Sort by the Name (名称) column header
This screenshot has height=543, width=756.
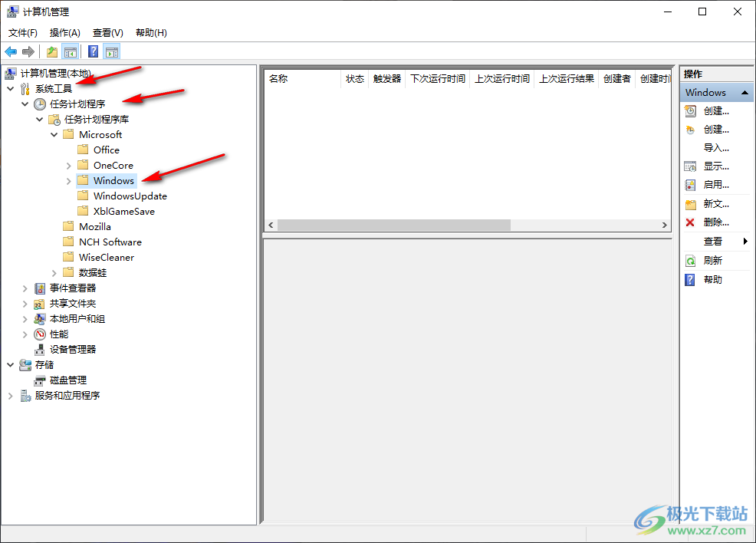click(x=302, y=78)
